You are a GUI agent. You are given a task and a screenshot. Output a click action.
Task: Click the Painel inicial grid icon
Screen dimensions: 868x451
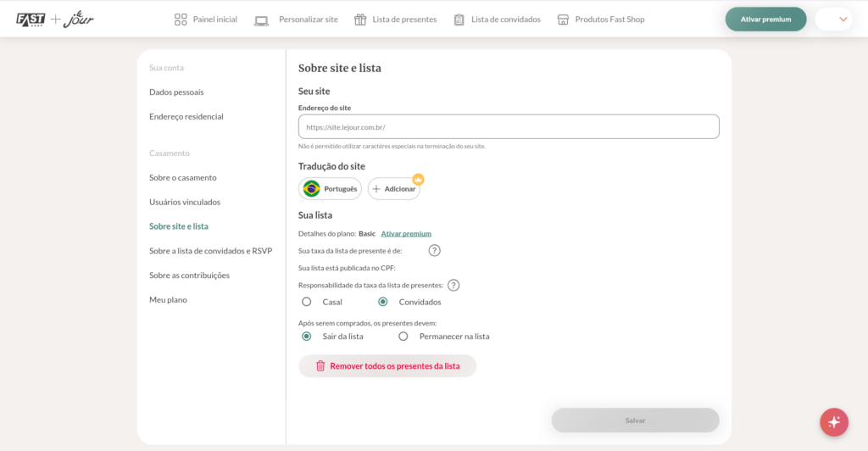pyautogui.click(x=181, y=19)
